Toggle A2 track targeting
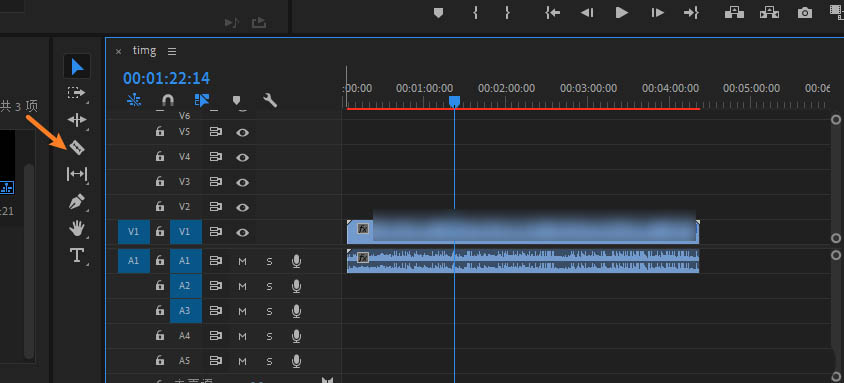Screen dimensions: 844x383 click(x=186, y=286)
